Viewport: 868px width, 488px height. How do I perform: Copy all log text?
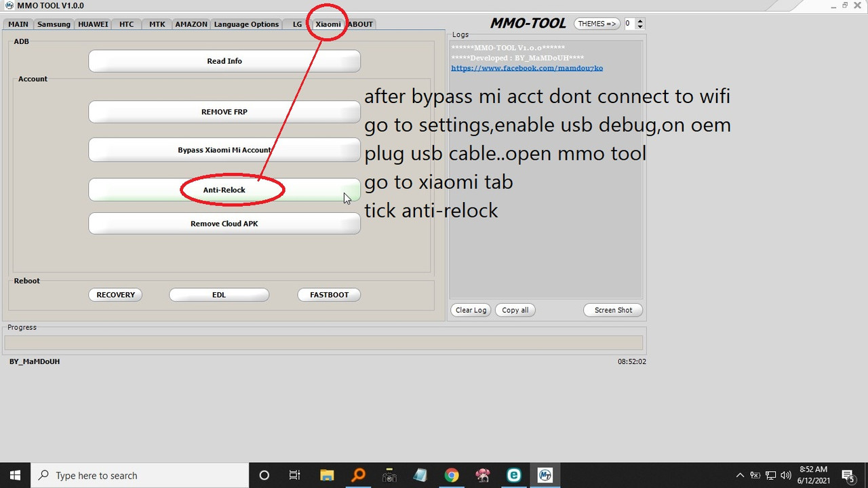515,310
